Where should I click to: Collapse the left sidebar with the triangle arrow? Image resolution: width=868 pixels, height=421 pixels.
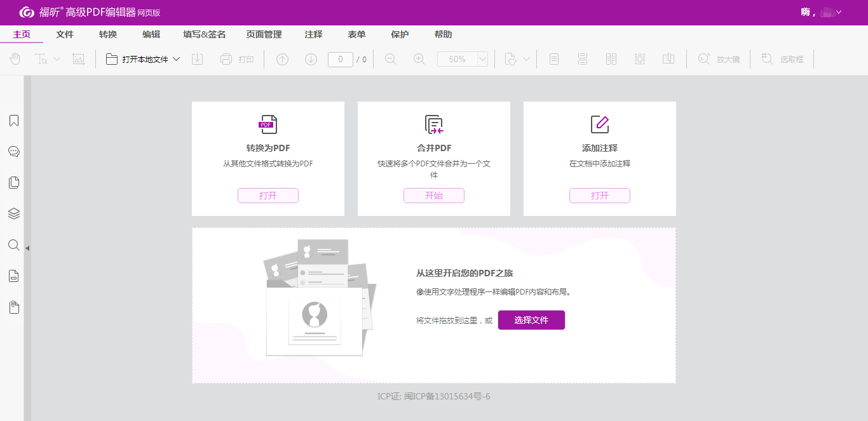point(27,248)
